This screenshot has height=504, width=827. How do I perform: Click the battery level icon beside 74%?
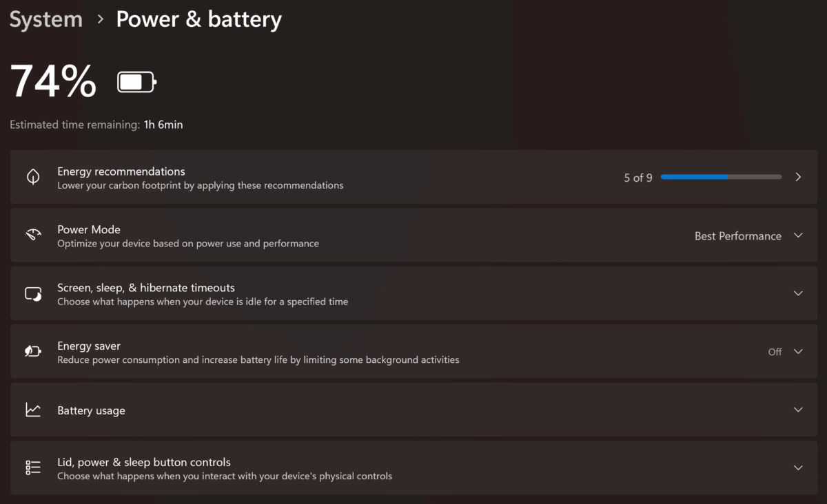click(x=137, y=83)
